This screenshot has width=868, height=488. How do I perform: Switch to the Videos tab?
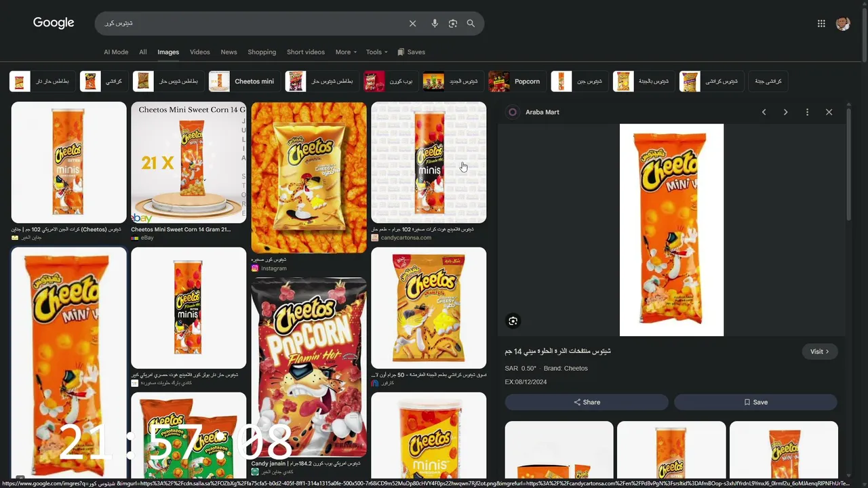(200, 52)
